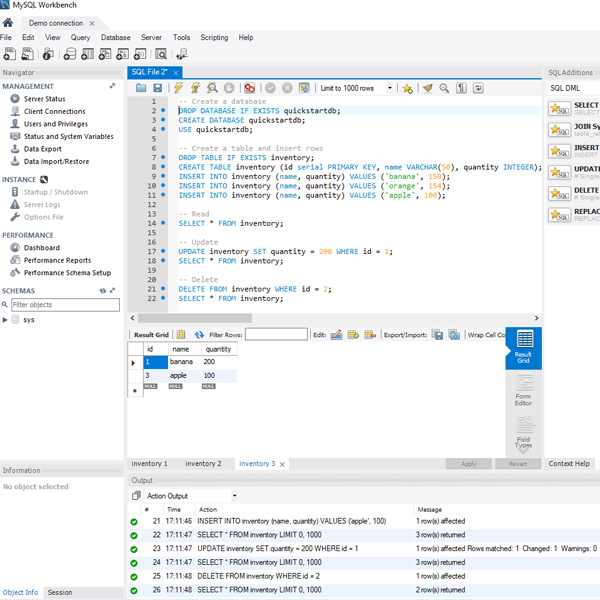Toggle word wrap in the editor toolbar
The width and height of the screenshot is (600, 600).
pos(479,88)
